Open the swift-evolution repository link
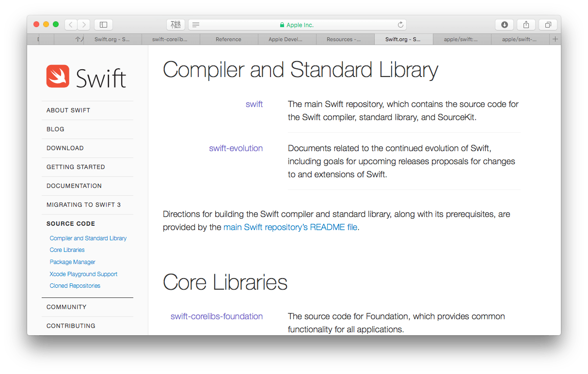 click(x=236, y=148)
